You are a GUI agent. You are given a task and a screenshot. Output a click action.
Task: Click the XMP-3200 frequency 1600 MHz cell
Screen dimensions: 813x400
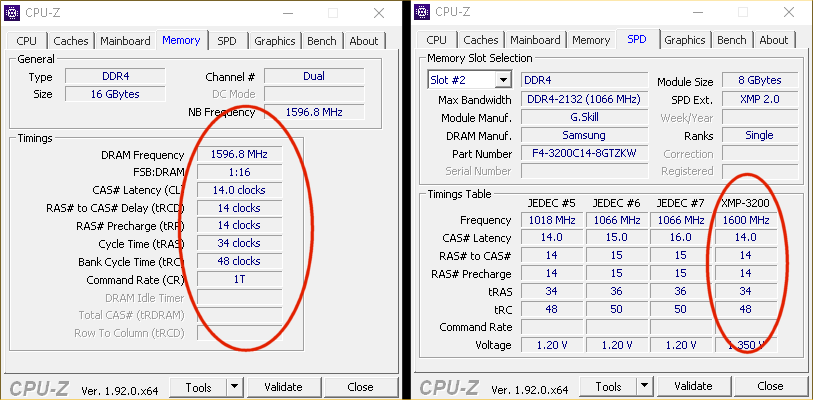click(x=746, y=220)
